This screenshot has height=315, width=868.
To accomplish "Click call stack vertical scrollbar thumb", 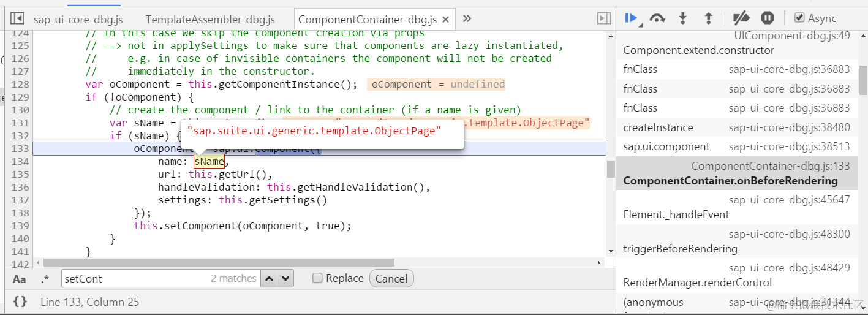I will coord(863,80).
